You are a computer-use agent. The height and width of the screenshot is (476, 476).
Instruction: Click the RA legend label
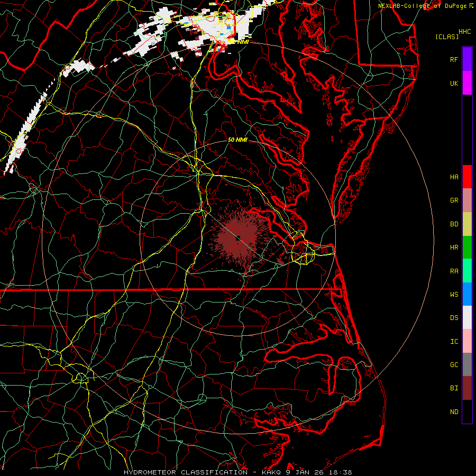pyautogui.click(x=454, y=271)
